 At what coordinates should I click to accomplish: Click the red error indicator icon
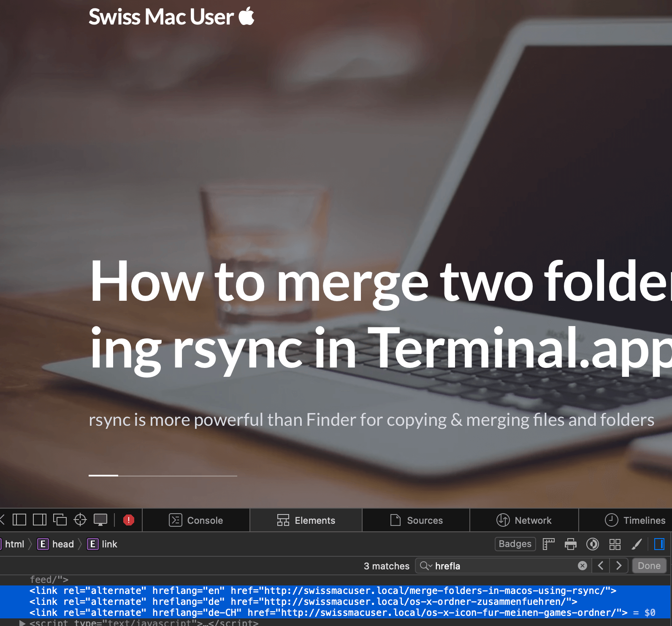click(x=129, y=520)
